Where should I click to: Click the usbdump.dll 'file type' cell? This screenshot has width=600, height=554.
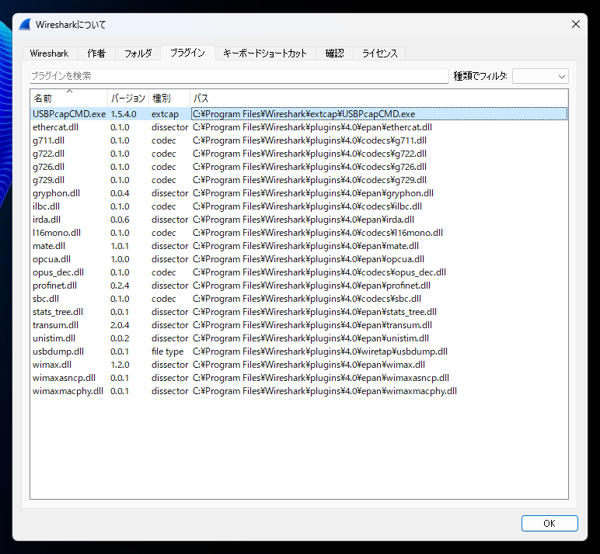(167, 352)
